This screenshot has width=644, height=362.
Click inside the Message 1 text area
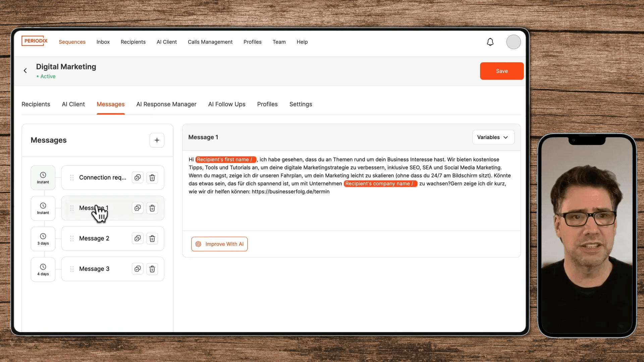point(351,190)
